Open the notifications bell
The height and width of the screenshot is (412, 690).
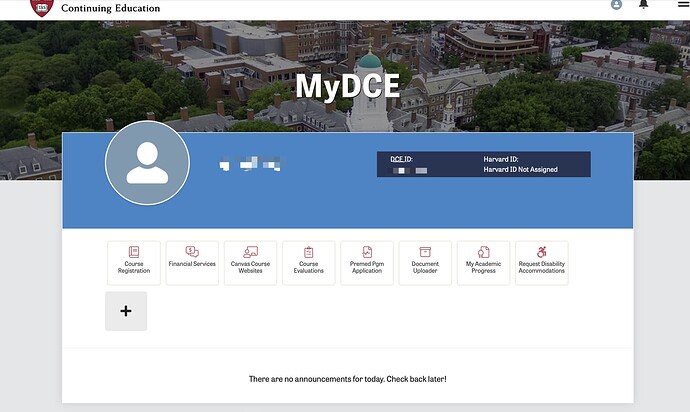643,5
